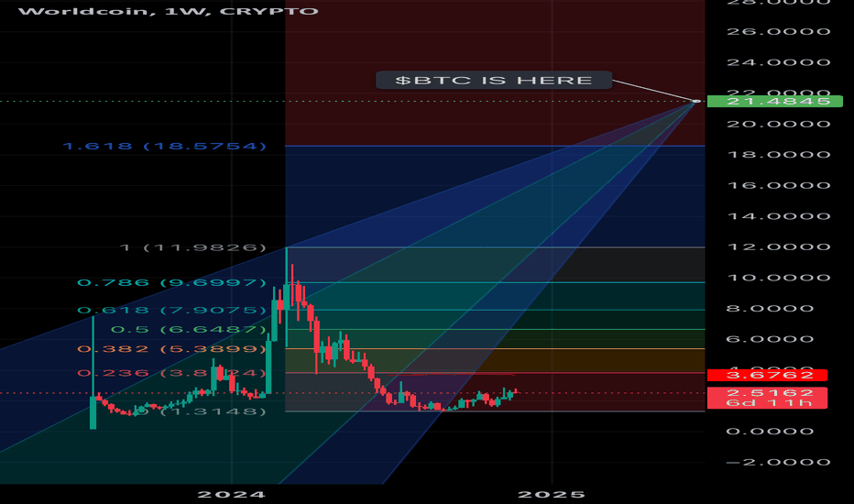854x504 pixels.
Task: Select the "0.5 (6.6487)" Fibonacci label
Action: (x=189, y=330)
